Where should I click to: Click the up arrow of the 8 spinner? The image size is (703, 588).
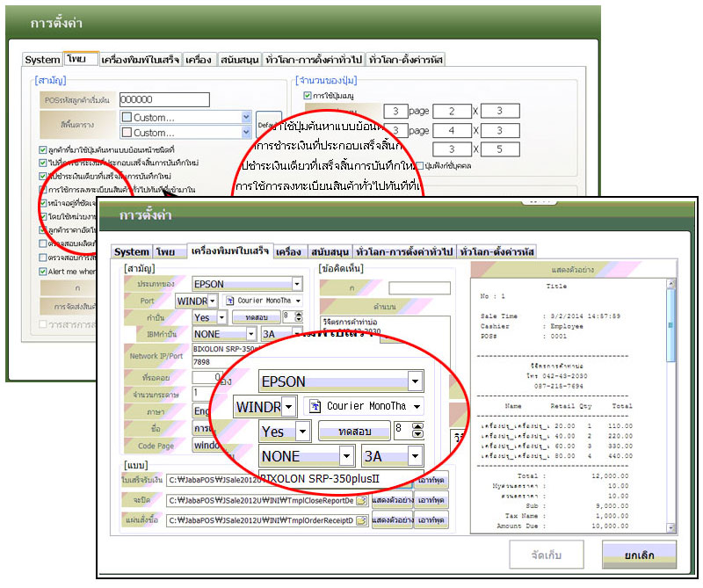tap(299, 315)
